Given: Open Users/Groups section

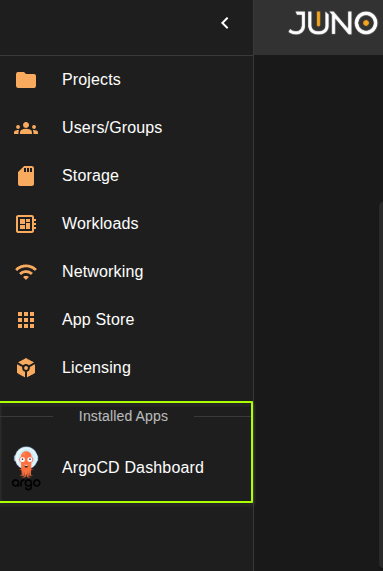Looking at the screenshot, I should (112, 127).
